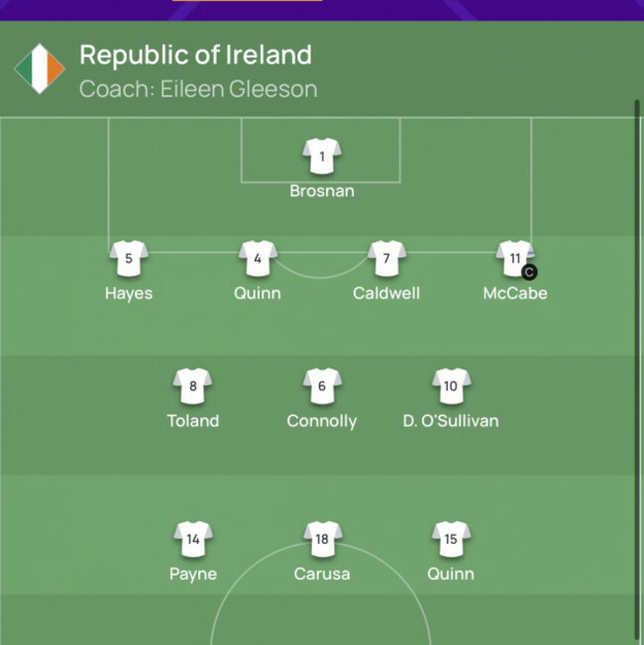Click the Republic of Ireland flag icon

click(40, 68)
